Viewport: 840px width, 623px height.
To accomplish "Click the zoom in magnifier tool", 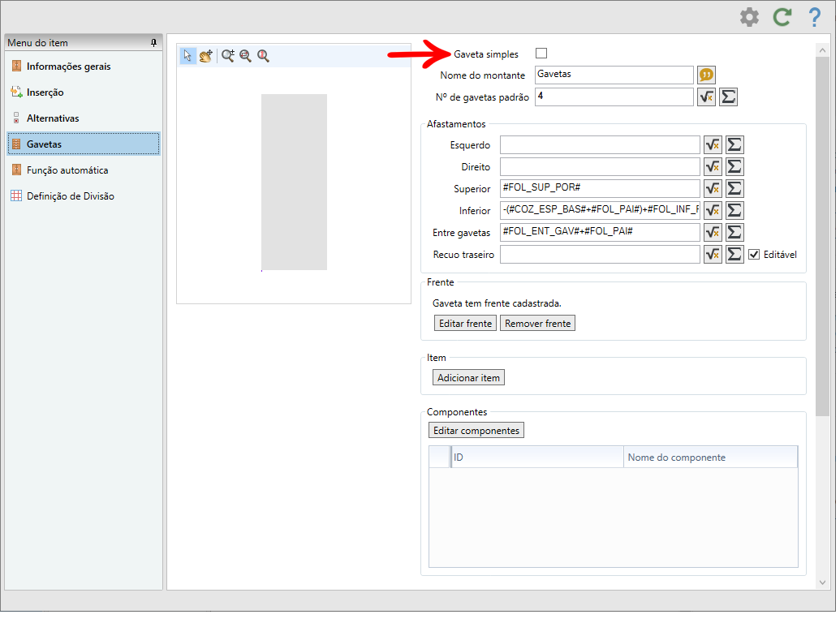I will tap(228, 56).
